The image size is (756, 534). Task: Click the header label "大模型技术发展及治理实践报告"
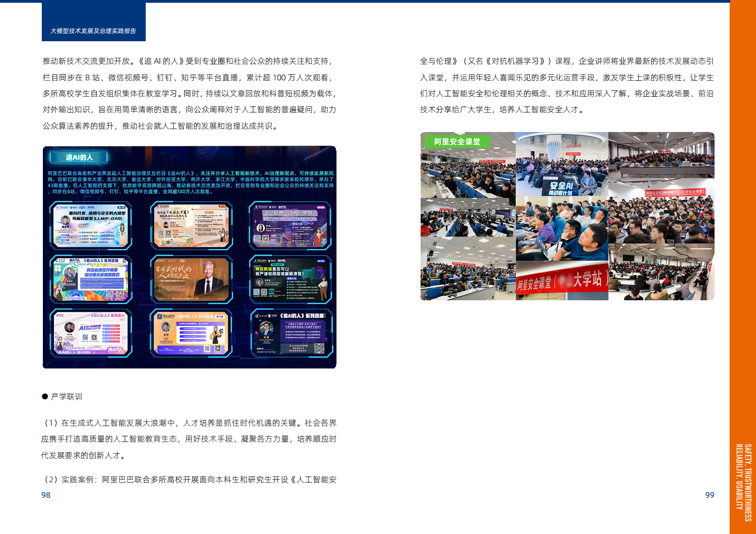[93, 31]
